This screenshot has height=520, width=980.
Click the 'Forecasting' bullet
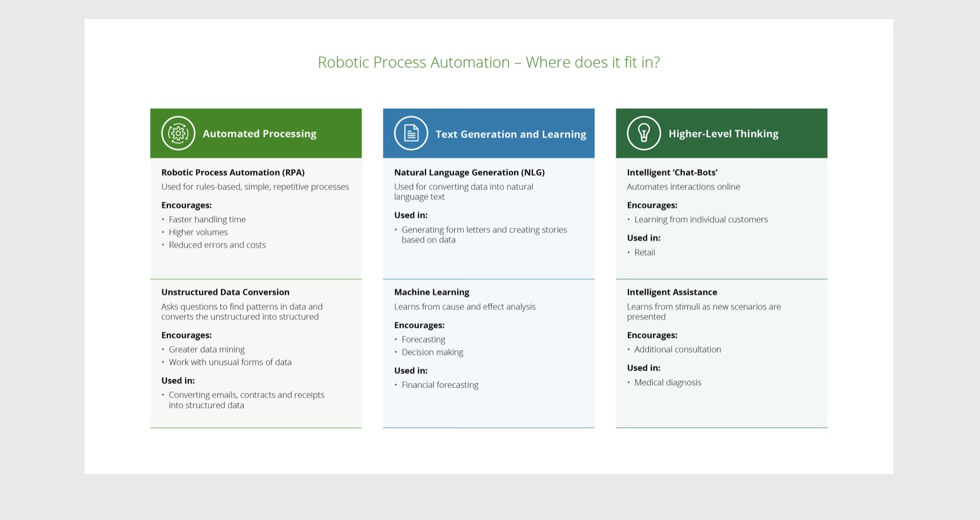423,340
